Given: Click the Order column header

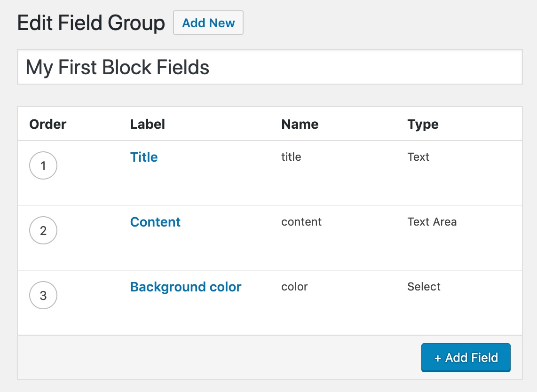Looking at the screenshot, I should (x=47, y=124).
